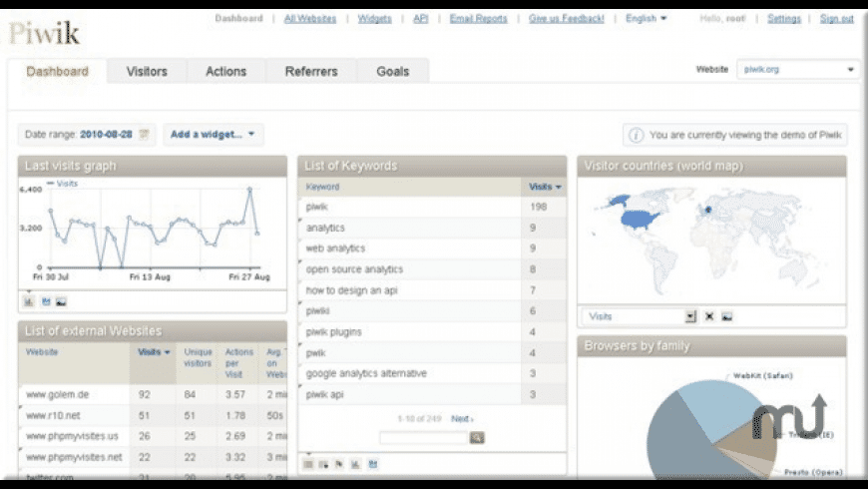Click the Piwik logo
The image size is (868, 489).
point(44,33)
